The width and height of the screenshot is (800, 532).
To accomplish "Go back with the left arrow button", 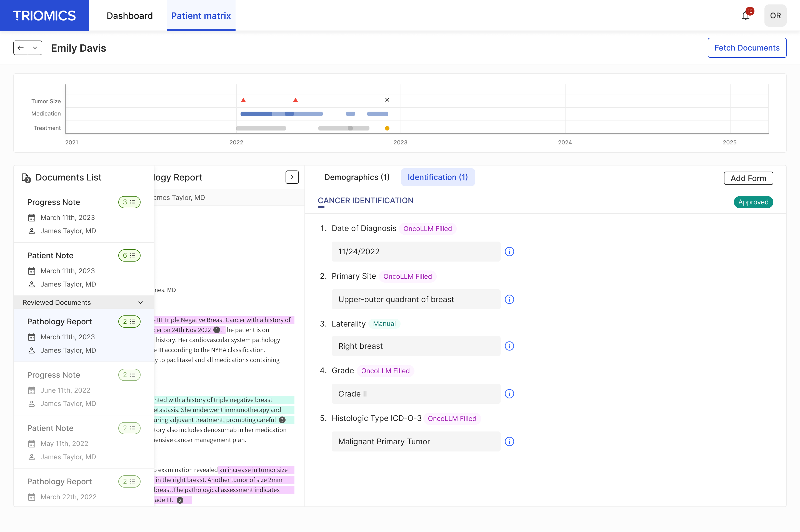I will [x=21, y=48].
